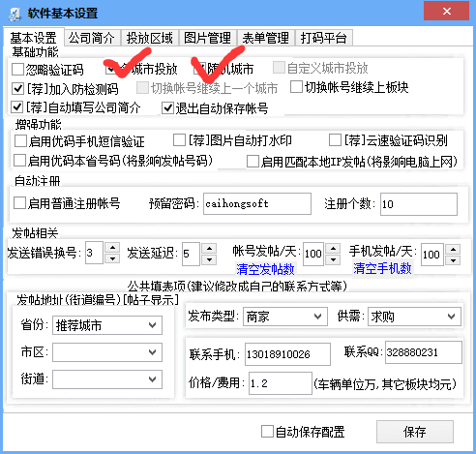This screenshot has width=476, height=454.
Task: Switch to the 公司简介 tab
Action: coord(92,38)
